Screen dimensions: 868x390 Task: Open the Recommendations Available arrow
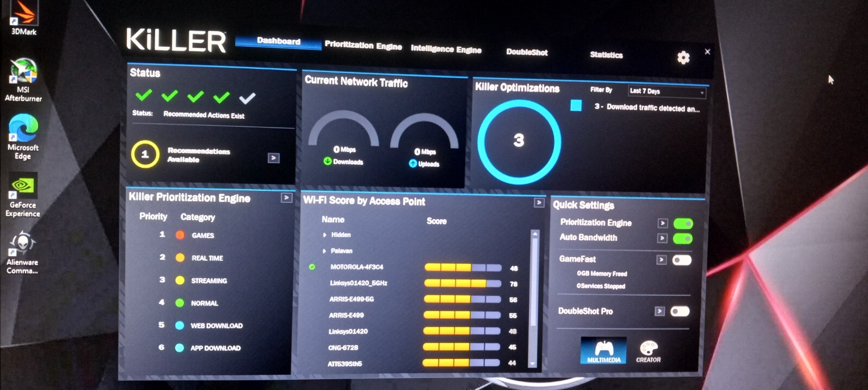pyautogui.click(x=273, y=158)
